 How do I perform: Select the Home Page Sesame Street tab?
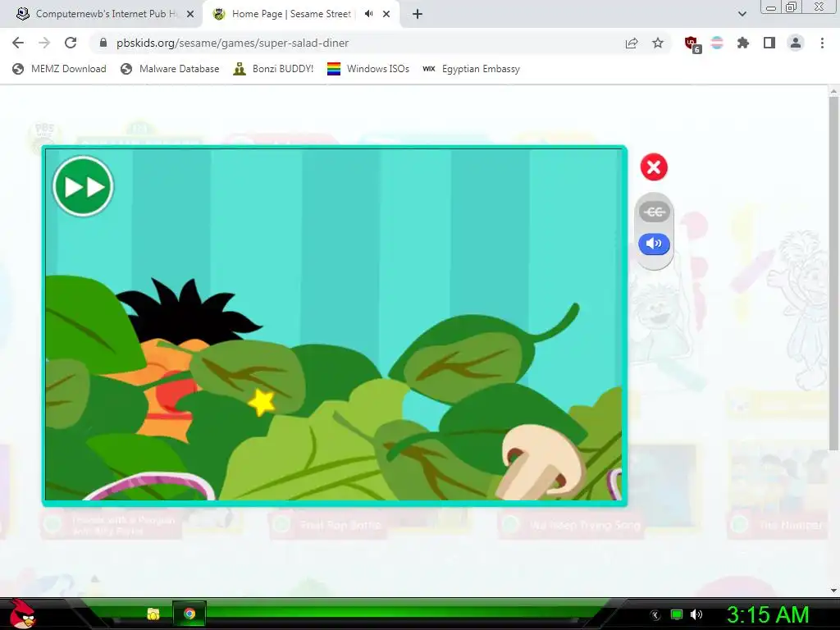pyautogui.click(x=292, y=14)
